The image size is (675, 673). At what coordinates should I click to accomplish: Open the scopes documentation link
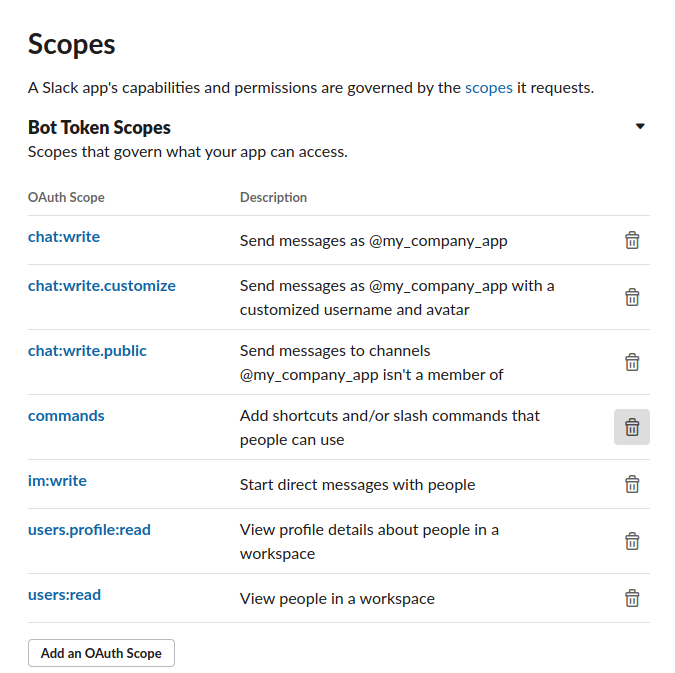pyautogui.click(x=489, y=88)
